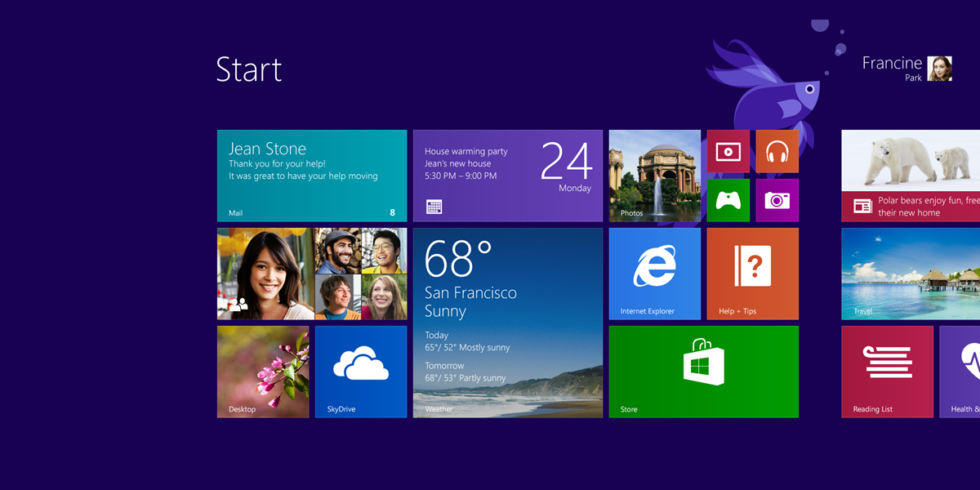Image resolution: width=980 pixels, height=490 pixels.
Task: Click the unread count "8" on Mail
Action: tap(392, 212)
